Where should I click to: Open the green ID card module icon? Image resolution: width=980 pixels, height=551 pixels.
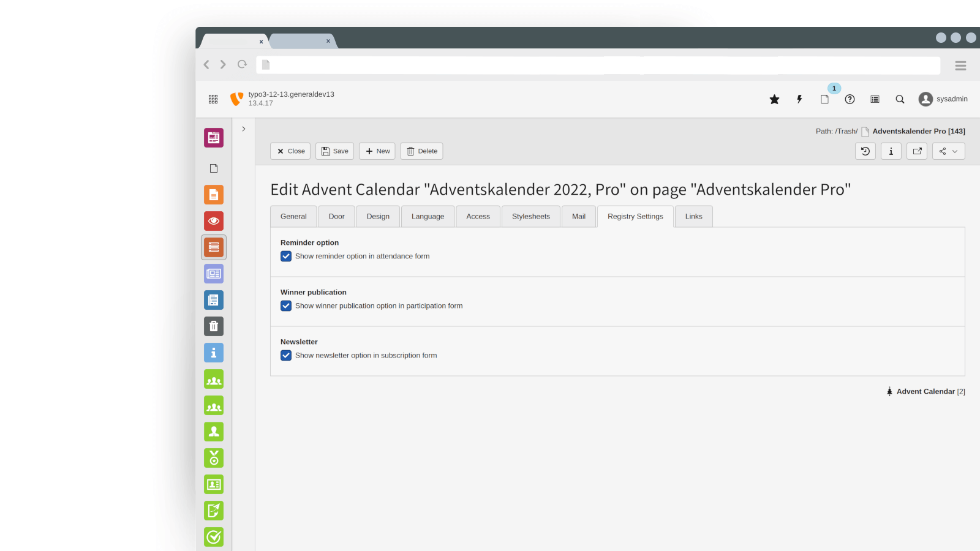[214, 484]
